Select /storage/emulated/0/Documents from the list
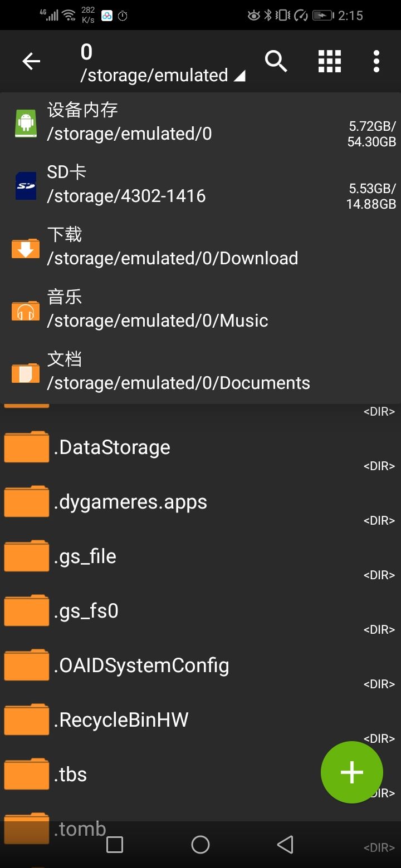This screenshot has height=868, width=401. click(x=178, y=383)
